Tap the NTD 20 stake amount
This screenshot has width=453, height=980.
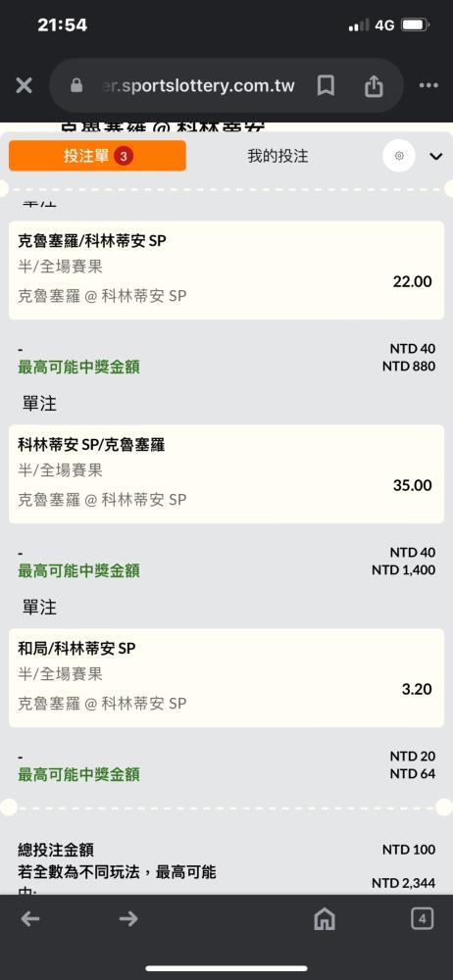coord(413,757)
